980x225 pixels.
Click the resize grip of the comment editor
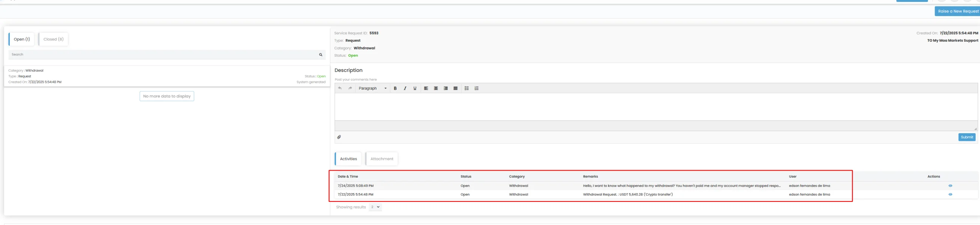point(975,129)
